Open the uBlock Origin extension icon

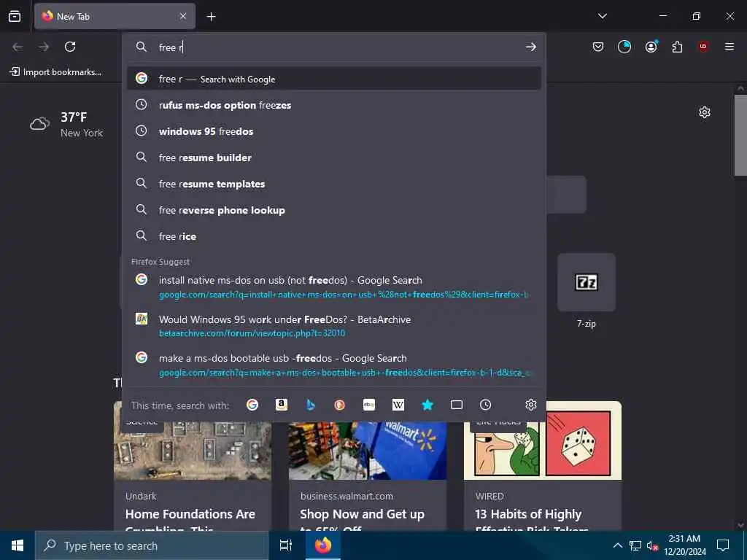(x=703, y=47)
